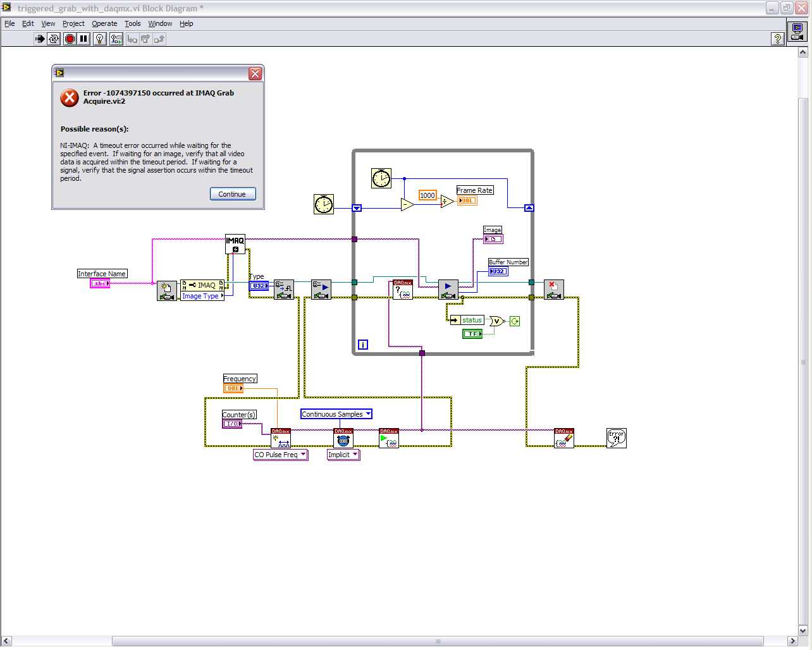
Task: Click the Step Out toolbar button
Action: (159, 39)
